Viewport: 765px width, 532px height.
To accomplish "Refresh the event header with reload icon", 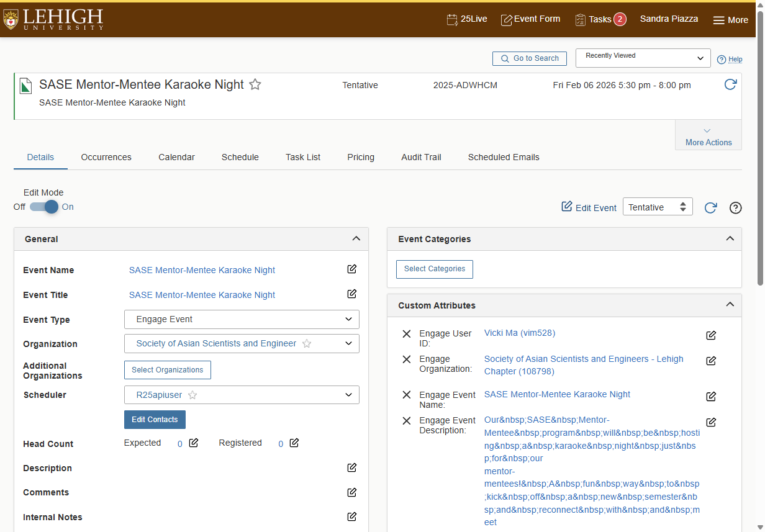I will (x=730, y=84).
